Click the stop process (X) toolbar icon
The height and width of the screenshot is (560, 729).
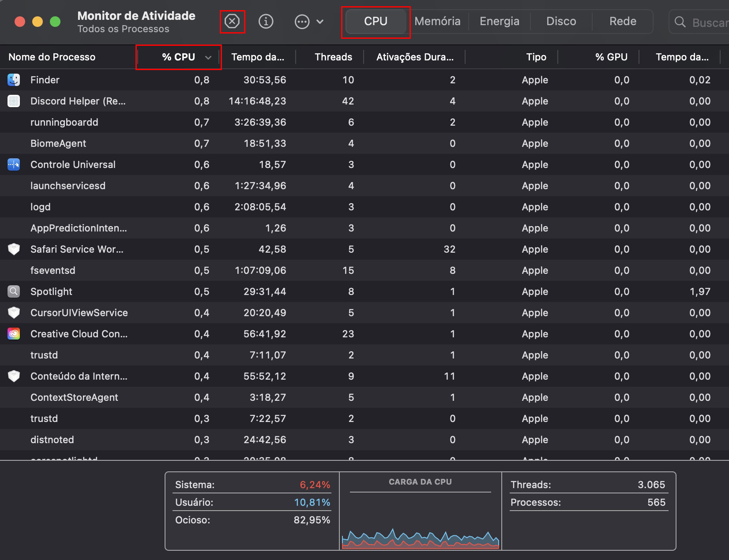pyautogui.click(x=232, y=21)
